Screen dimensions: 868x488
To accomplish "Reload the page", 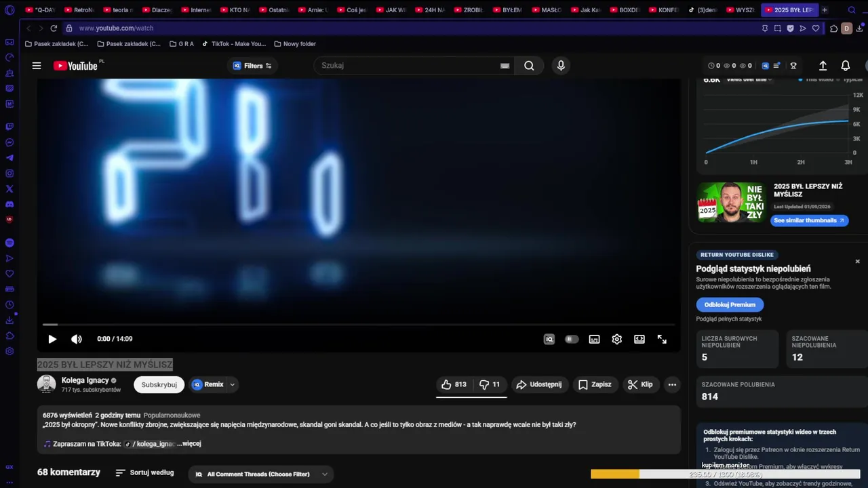I will pyautogui.click(x=54, y=28).
